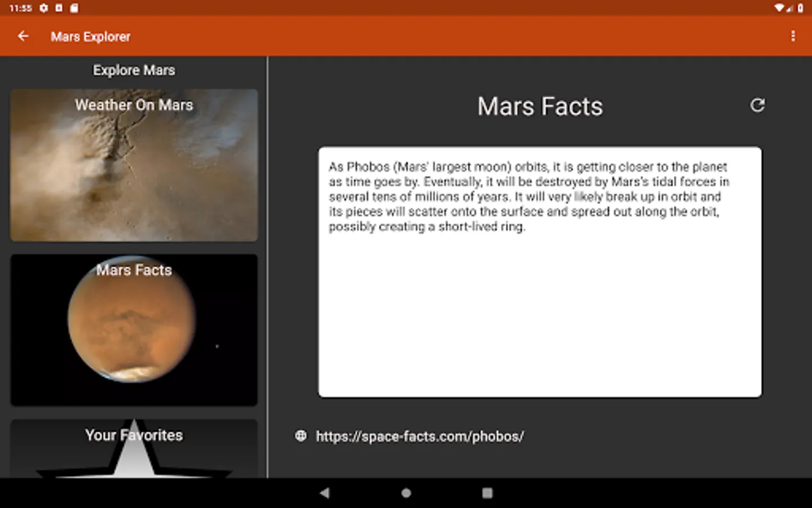Click the Explore Mars heading
Viewport: 812px width, 508px height.
(134, 71)
